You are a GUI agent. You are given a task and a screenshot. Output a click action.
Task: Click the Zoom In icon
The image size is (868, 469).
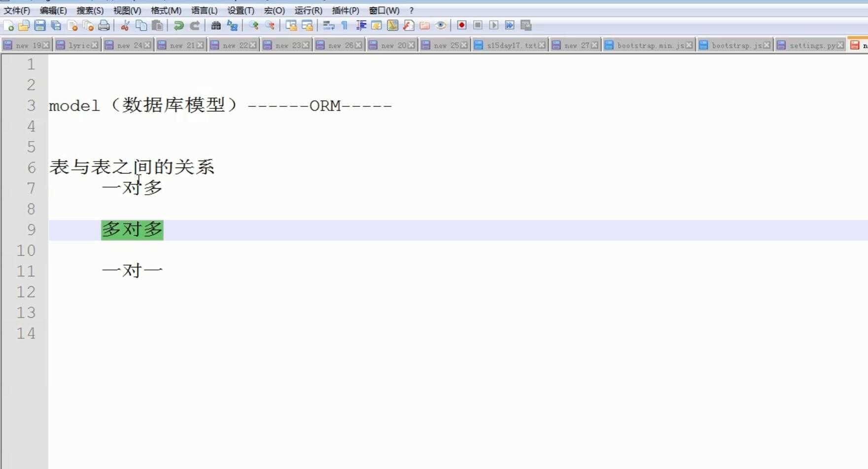point(253,26)
